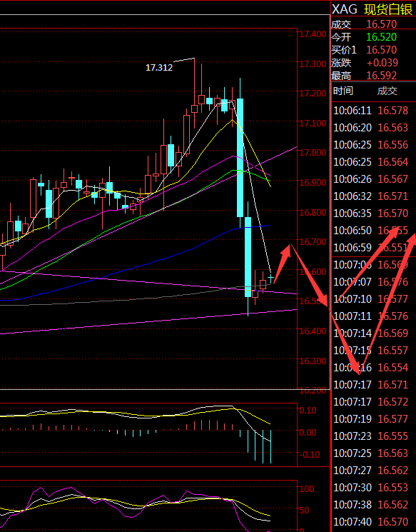416x532 pixels.
Task: Click the large cyan falling candlestick
Action: 240,158
